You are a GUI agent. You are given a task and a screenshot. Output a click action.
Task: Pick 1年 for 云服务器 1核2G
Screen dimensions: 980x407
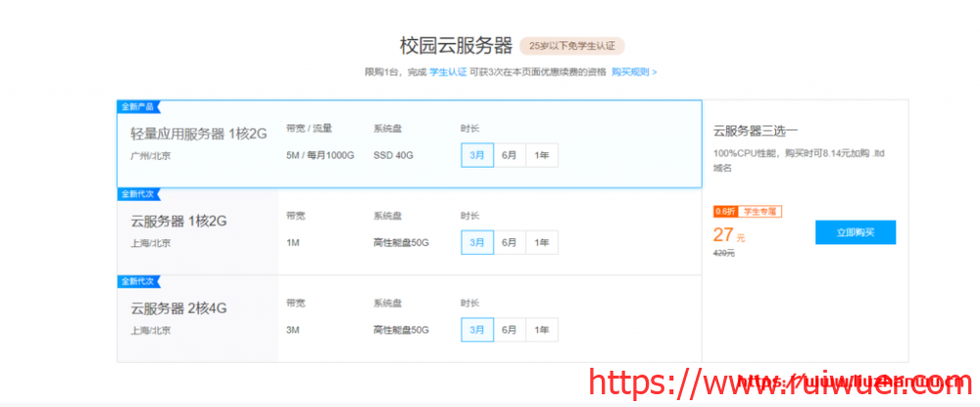click(541, 242)
